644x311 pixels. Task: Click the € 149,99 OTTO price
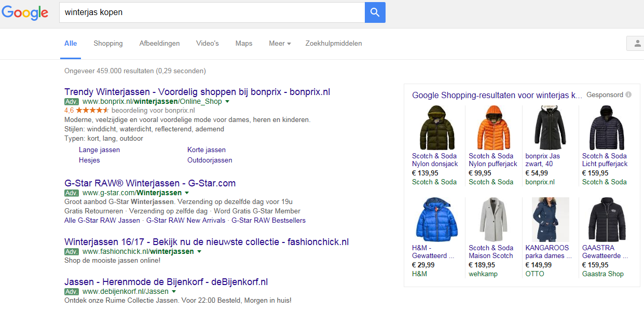click(x=539, y=265)
